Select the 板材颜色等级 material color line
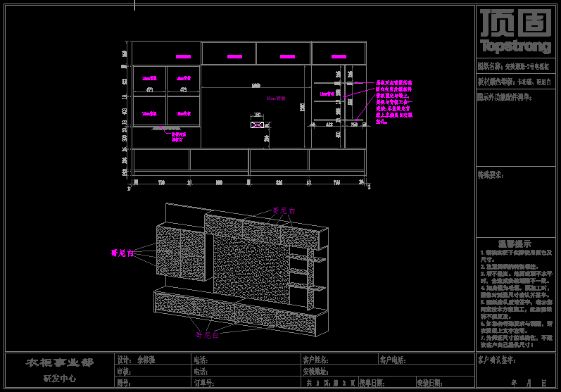This screenshot has width=561, height=392. coord(515,82)
